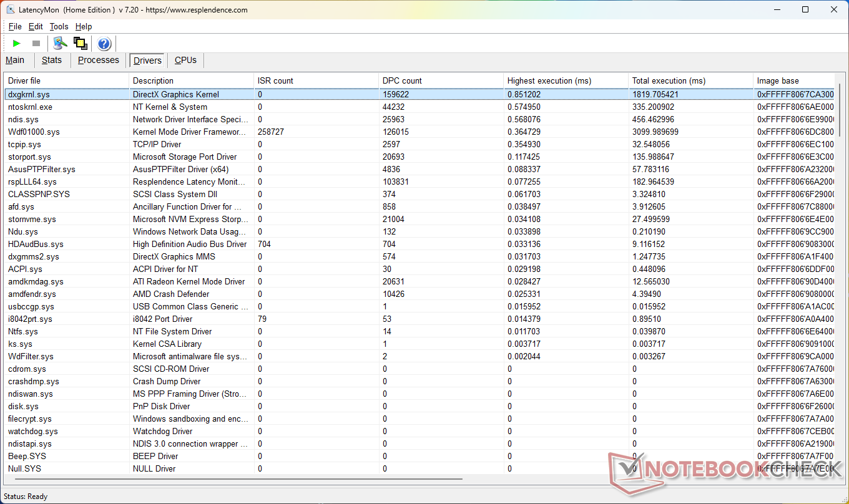Screen dimensions: 849x504
Task: Select the storport.sys driver row
Action: tap(419, 157)
